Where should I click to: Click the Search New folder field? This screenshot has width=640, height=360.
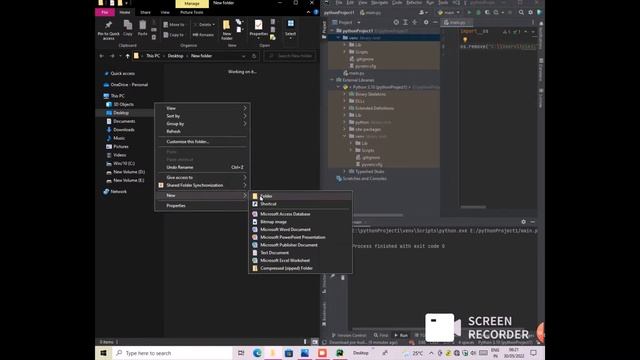290,56
